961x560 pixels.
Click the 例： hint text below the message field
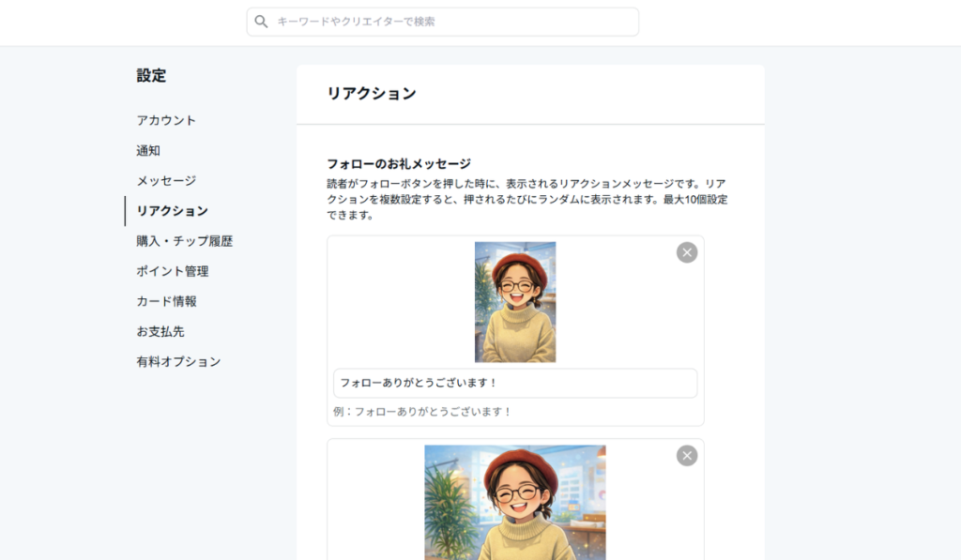point(422,411)
